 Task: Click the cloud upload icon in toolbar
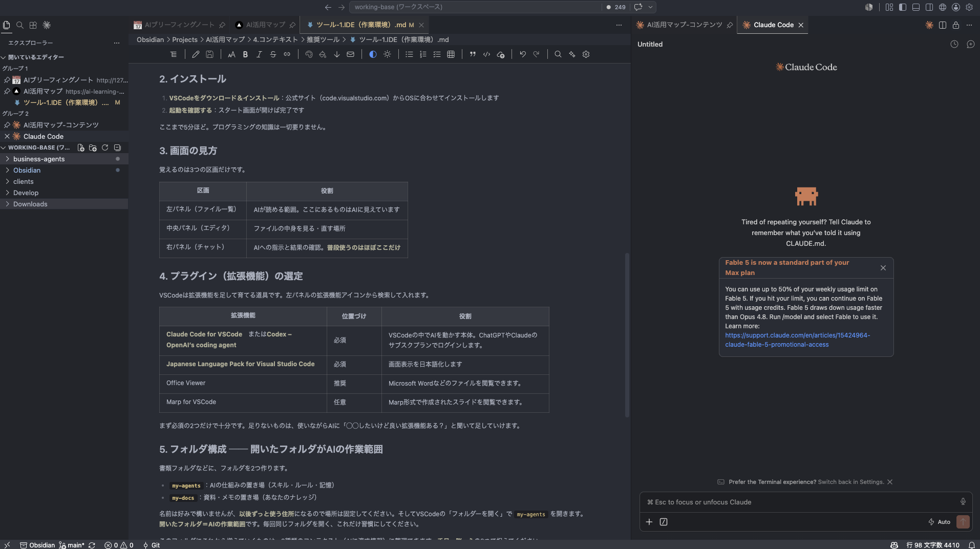tap(501, 54)
